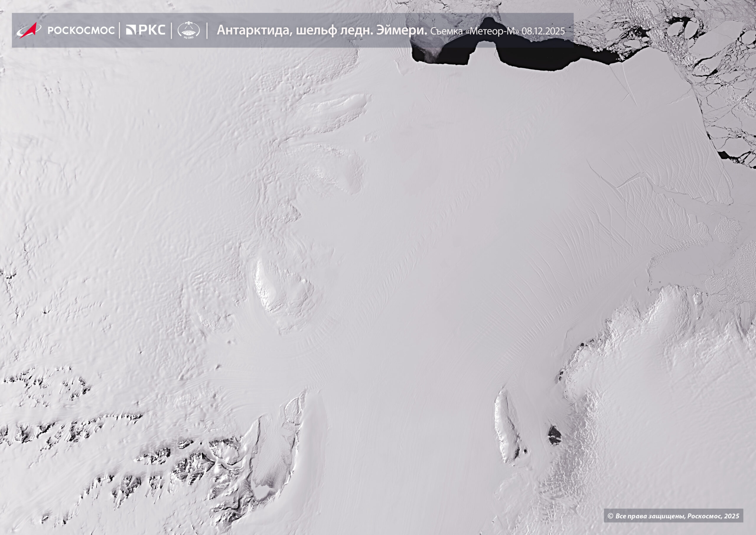756x535 pixels.
Task: Click the © copyright symbol
Action: pyautogui.click(x=610, y=516)
